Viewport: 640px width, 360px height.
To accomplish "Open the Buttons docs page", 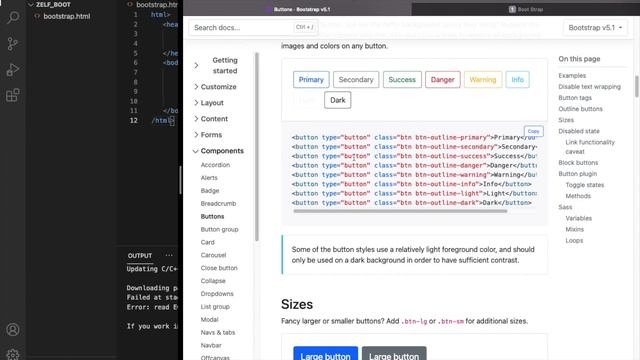I will (x=212, y=216).
